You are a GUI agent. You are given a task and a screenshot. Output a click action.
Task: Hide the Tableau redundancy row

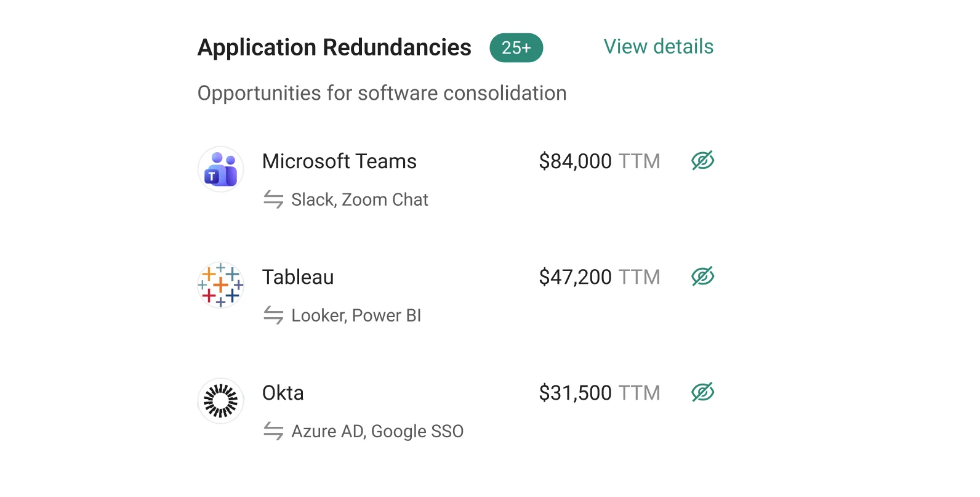[702, 277]
